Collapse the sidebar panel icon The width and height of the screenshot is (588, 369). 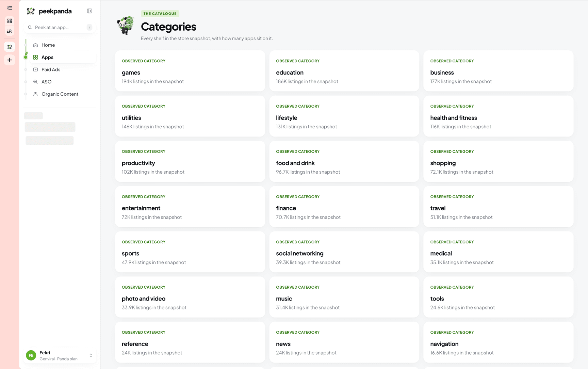tap(89, 11)
